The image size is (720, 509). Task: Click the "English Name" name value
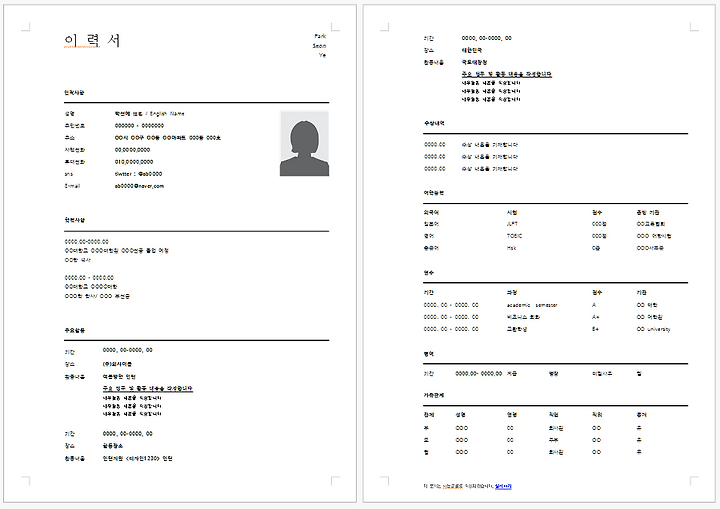(149, 113)
